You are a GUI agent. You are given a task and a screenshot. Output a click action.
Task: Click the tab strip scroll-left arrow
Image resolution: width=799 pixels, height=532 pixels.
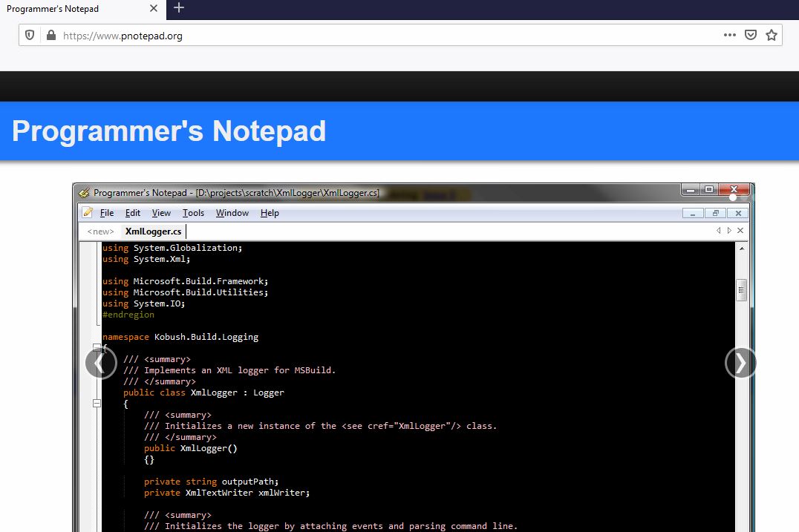[x=719, y=231]
